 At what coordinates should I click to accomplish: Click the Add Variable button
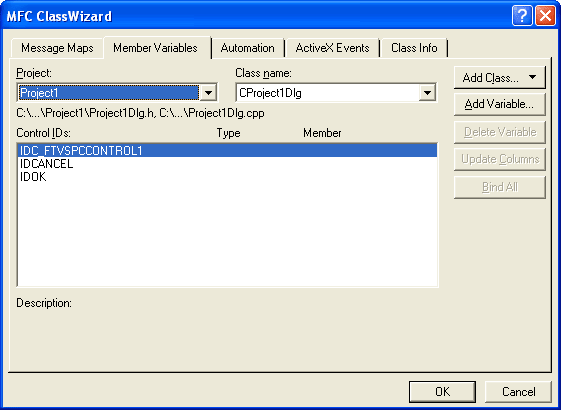pyautogui.click(x=499, y=104)
